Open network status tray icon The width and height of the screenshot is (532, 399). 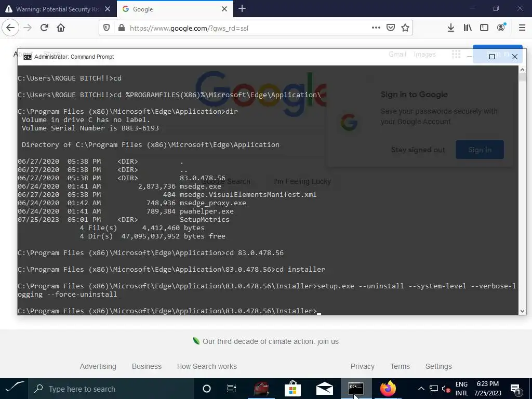click(x=434, y=389)
